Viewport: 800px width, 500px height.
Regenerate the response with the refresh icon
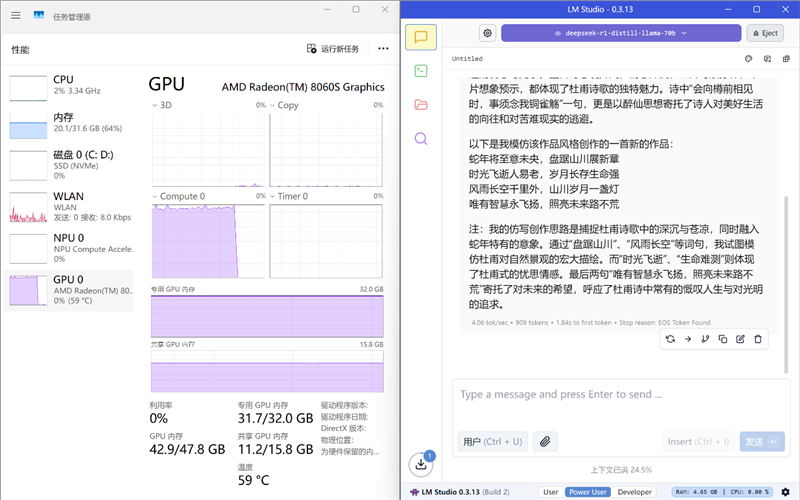[x=670, y=339]
